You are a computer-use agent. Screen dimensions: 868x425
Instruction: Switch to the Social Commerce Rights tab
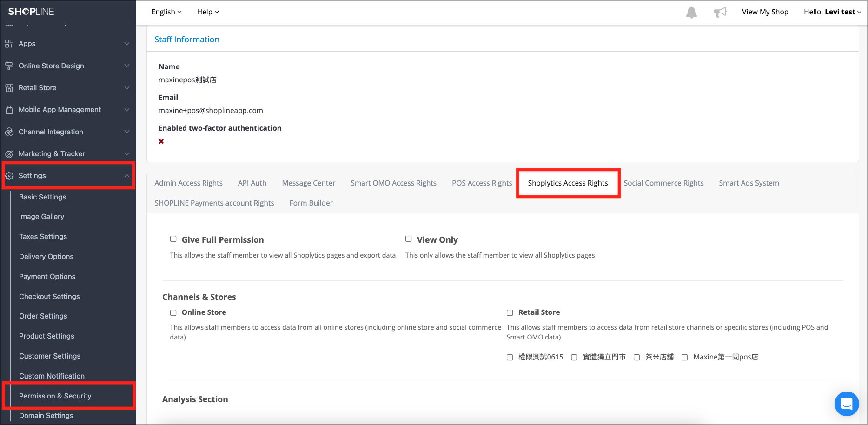point(663,183)
